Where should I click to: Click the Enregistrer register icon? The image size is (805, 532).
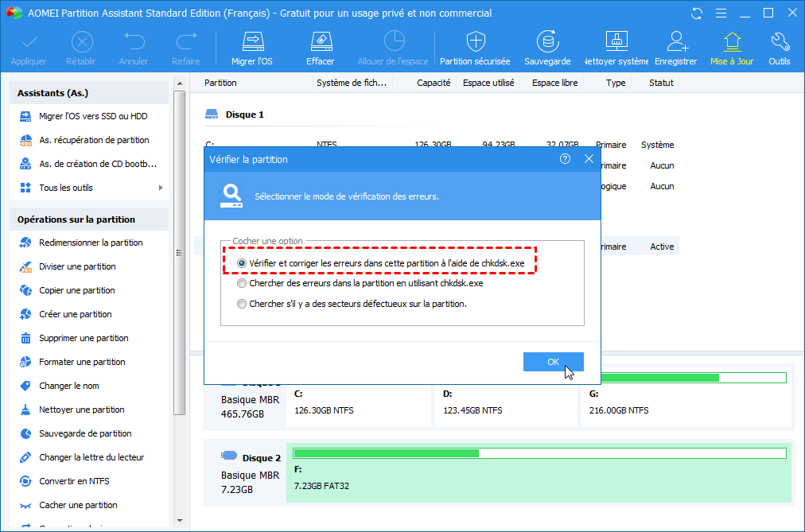point(675,49)
